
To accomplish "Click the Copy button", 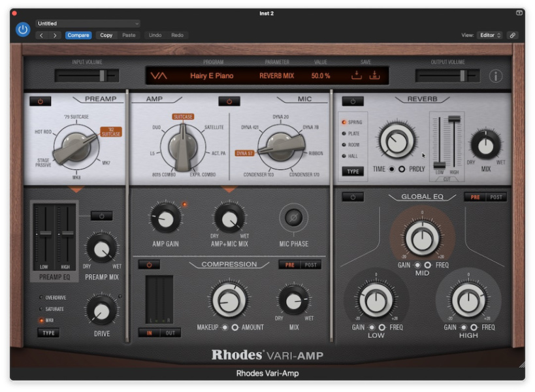I will [x=106, y=35].
